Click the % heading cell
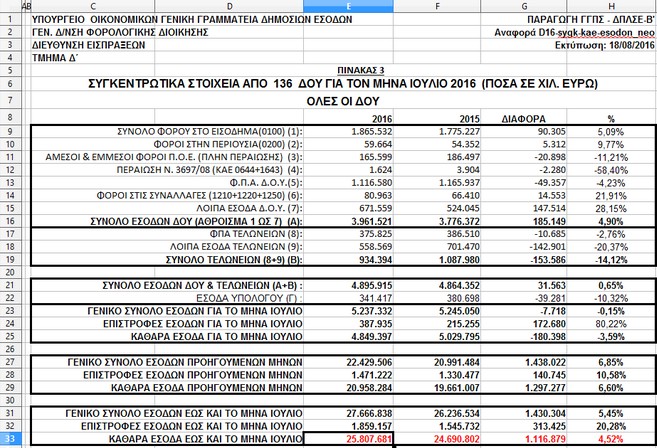This screenshot has height=448, width=657. click(x=611, y=119)
